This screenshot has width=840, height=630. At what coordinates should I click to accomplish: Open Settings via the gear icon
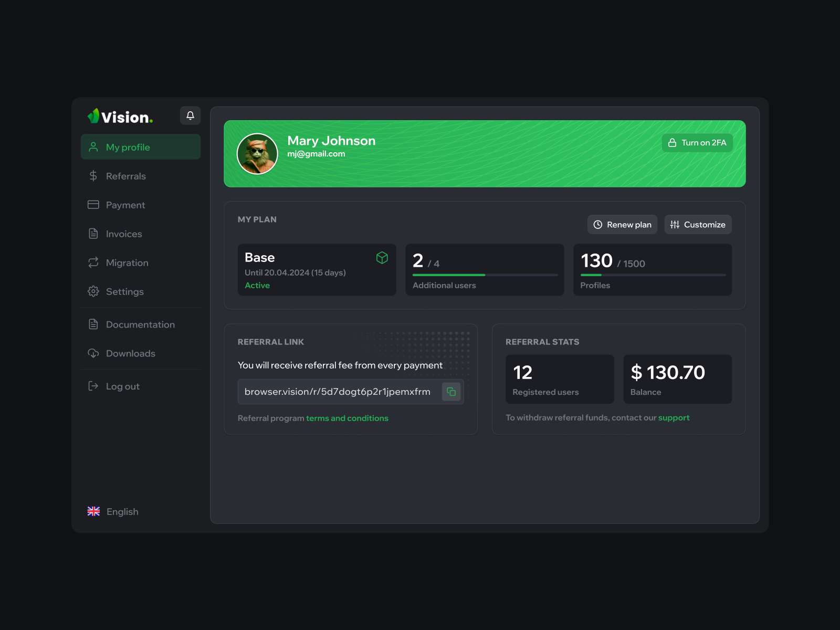93,291
